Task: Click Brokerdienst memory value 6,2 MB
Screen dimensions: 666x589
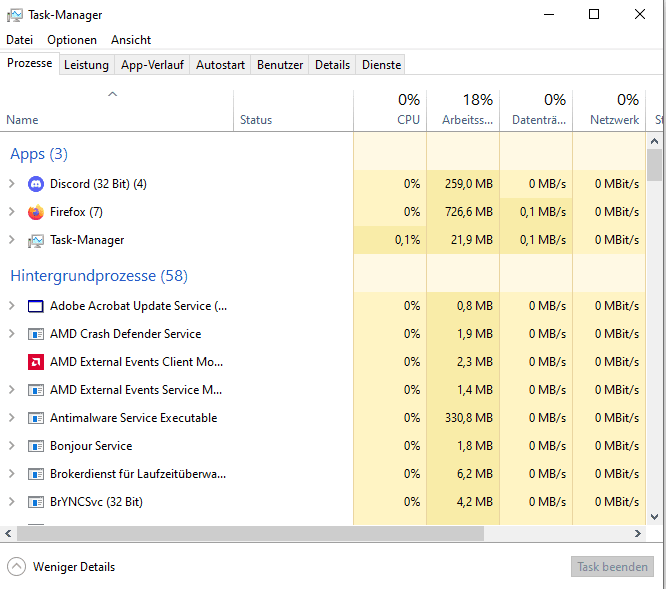Action: click(x=475, y=474)
